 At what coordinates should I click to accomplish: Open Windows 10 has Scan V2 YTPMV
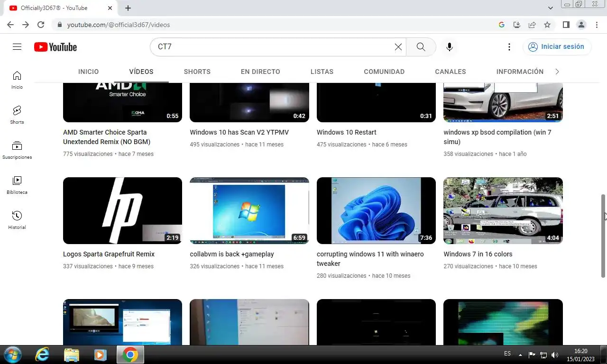coord(239,132)
